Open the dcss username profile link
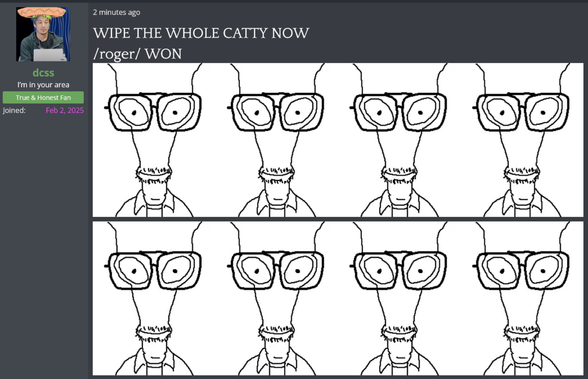Image resolution: width=588 pixels, height=379 pixels. coord(43,73)
